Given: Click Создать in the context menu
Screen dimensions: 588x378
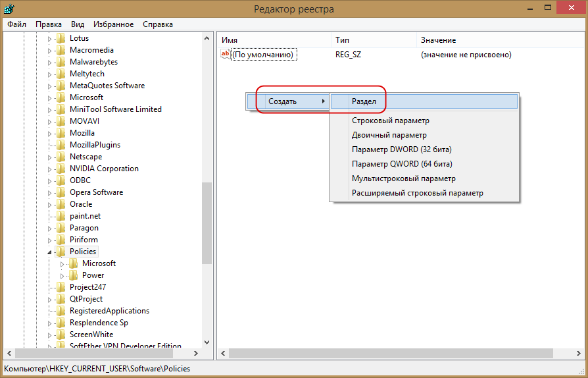Looking at the screenshot, I should [287, 101].
